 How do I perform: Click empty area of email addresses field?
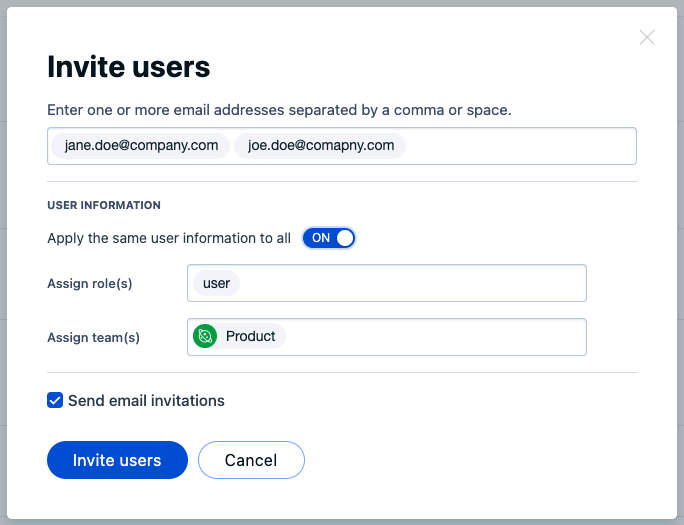coord(519,146)
